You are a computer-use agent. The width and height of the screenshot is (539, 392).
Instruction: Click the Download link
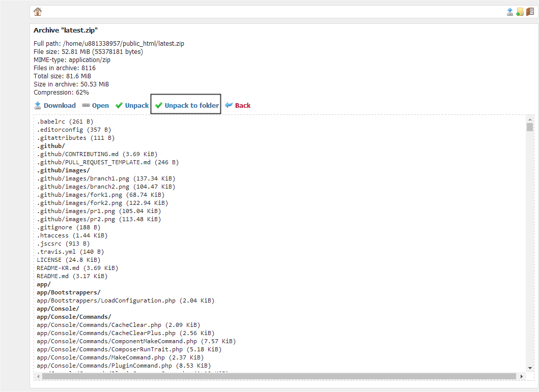click(60, 105)
